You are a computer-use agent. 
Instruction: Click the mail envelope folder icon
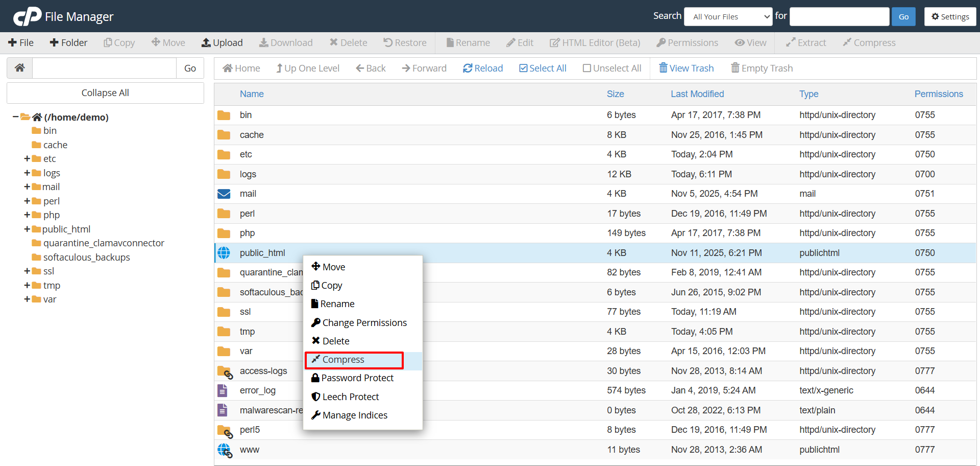[x=224, y=194]
